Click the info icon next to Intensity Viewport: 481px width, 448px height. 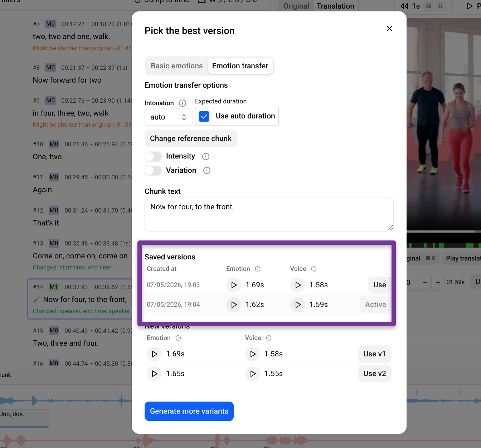(x=206, y=156)
